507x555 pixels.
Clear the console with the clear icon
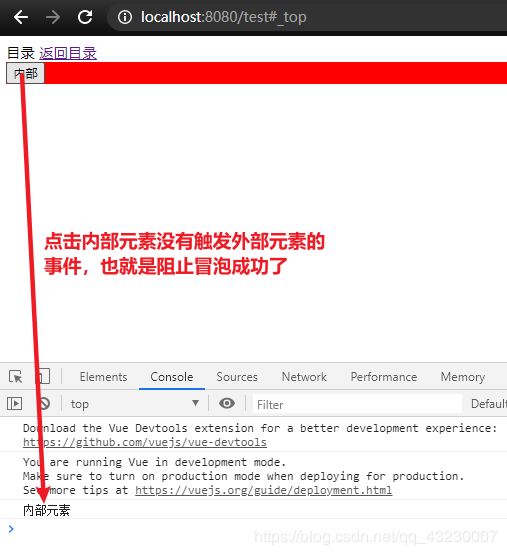[x=45, y=404]
